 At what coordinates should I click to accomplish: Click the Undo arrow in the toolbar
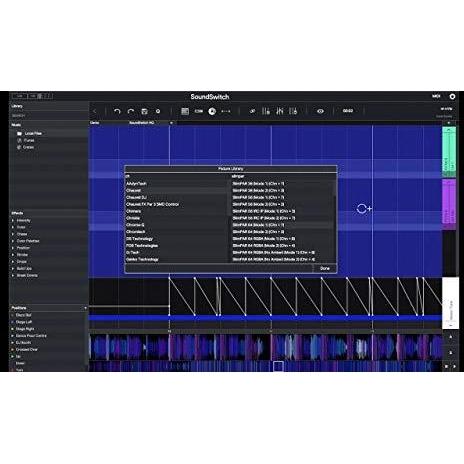[117, 111]
